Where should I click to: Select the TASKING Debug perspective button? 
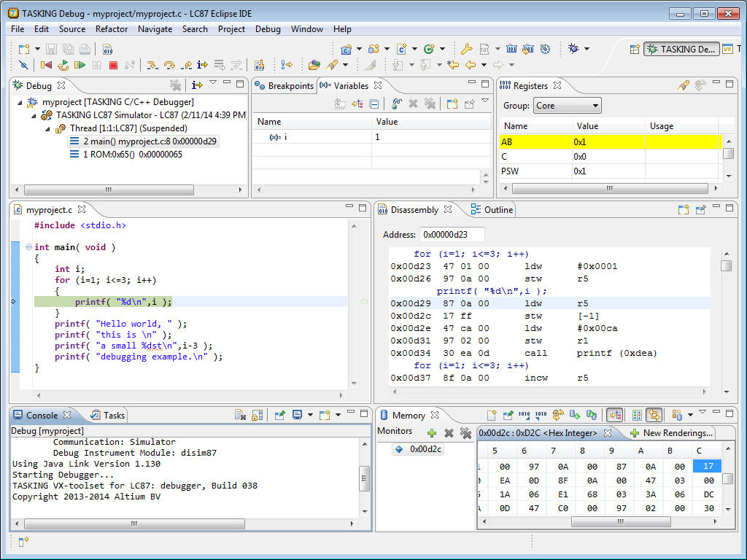coord(680,49)
